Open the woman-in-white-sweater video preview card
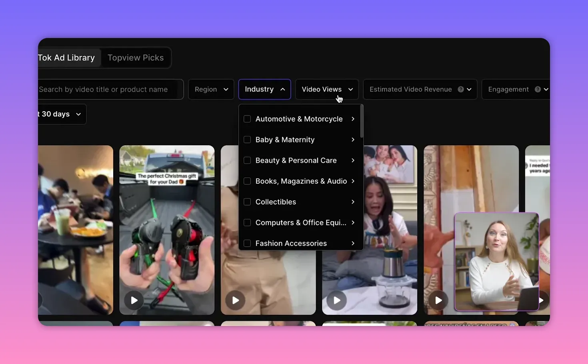The image size is (588, 364). (496, 262)
